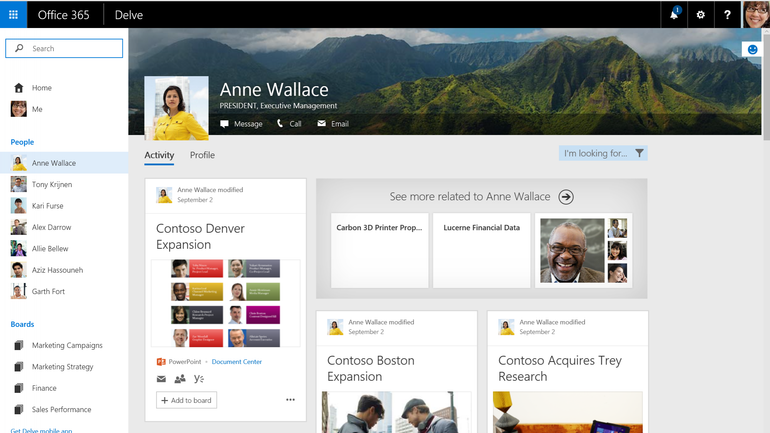The width and height of the screenshot is (770, 433).
Task: Click the people sharing icon on Denver card
Action: [180, 379]
